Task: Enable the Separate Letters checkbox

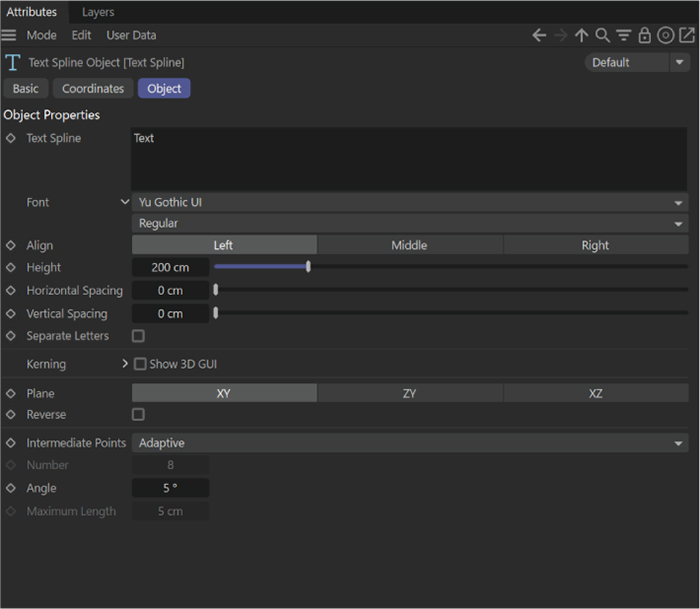Action: tap(138, 336)
